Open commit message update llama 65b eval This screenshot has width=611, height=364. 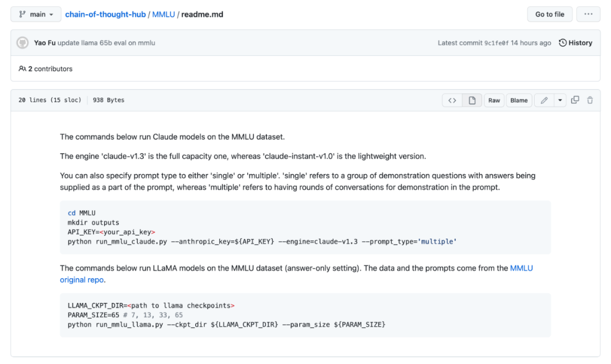[x=106, y=43]
